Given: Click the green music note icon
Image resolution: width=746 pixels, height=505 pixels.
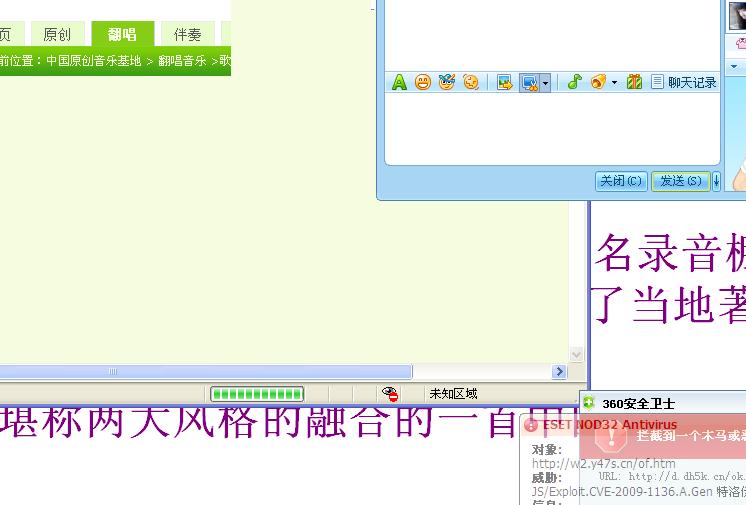Looking at the screenshot, I should point(575,83).
